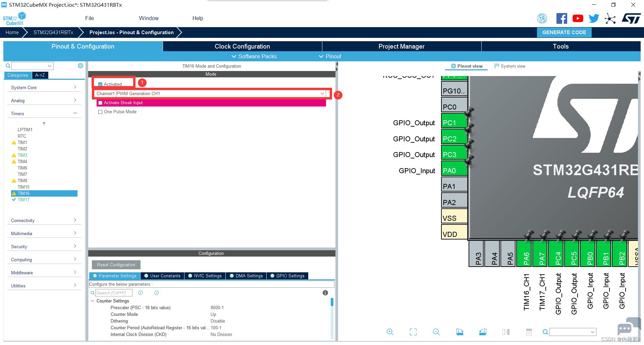Open the ST Facebook page icon
644x345 pixels.
pos(561,18)
